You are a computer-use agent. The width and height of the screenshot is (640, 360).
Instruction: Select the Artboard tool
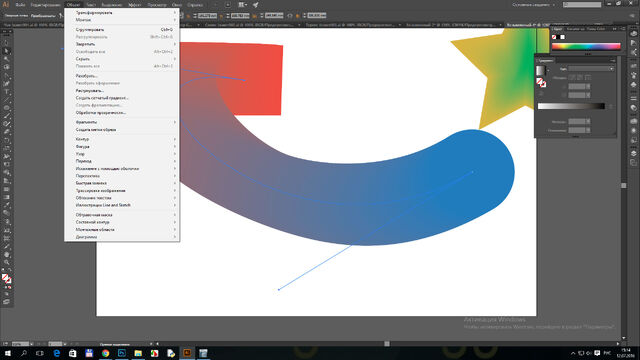coord(7,238)
